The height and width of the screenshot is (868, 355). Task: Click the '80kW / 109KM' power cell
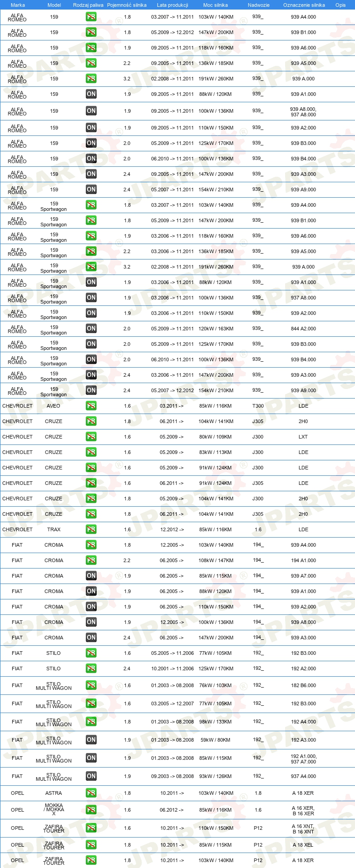click(x=216, y=437)
